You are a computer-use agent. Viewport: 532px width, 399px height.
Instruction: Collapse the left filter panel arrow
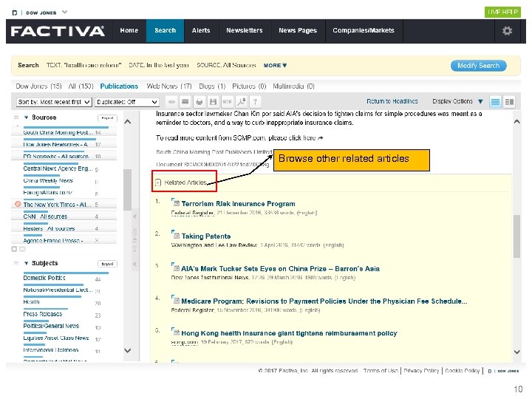click(x=134, y=216)
